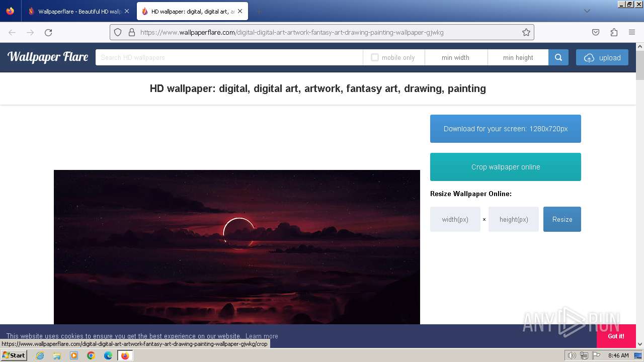
Task: Reload the current page
Action: click(x=48, y=32)
